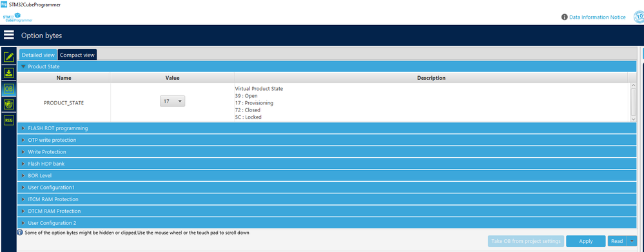Image resolution: width=644 pixels, height=252 pixels.
Task: Expand the User Configuration1 section
Action: click(x=327, y=187)
